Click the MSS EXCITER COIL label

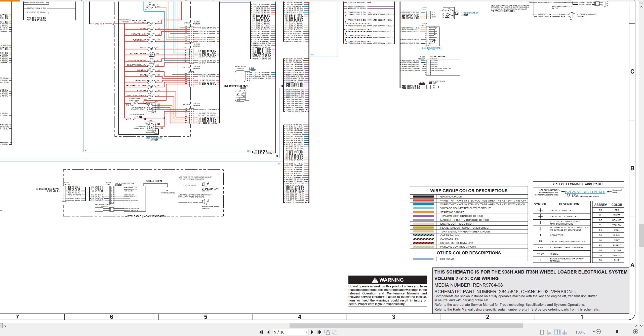[437, 81]
